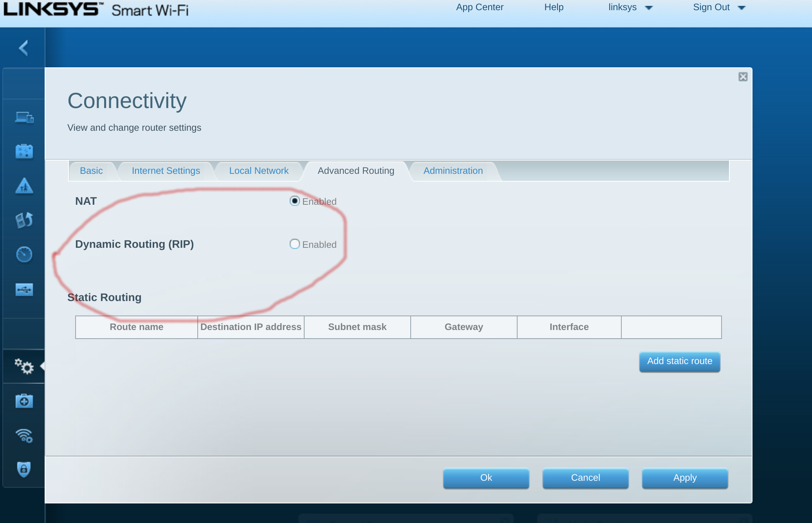Click Apply button
The height and width of the screenshot is (523, 812).
pyautogui.click(x=685, y=478)
